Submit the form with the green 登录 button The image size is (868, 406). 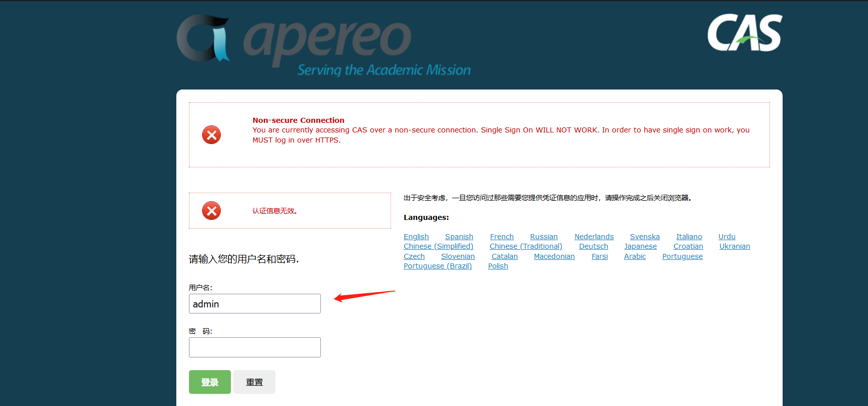point(210,382)
